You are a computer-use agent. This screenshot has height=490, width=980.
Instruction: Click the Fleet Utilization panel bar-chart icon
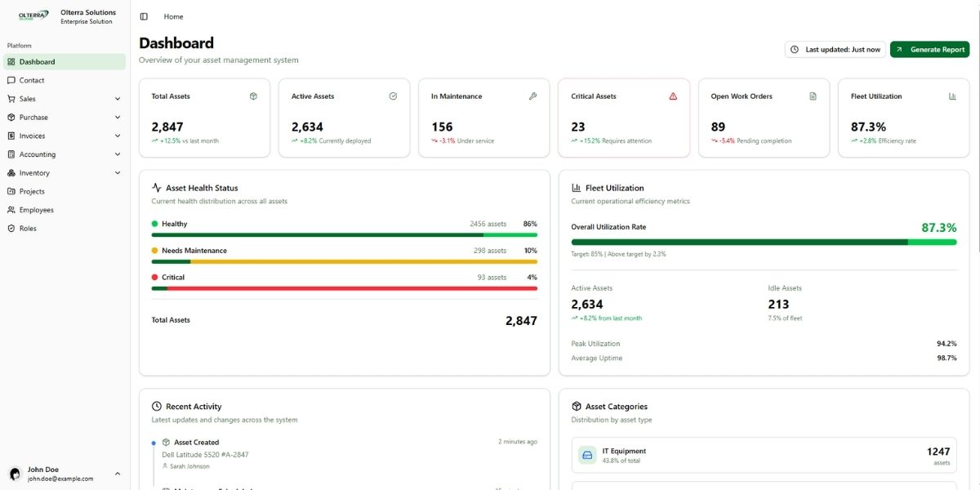click(577, 188)
